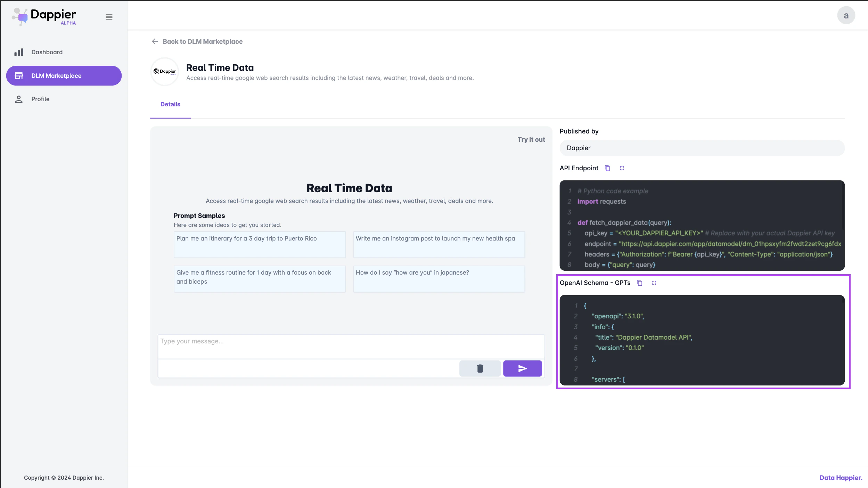The height and width of the screenshot is (488, 868).
Task: Click the 'Published by' label
Action: pyautogui.click(x=579, y=131)
